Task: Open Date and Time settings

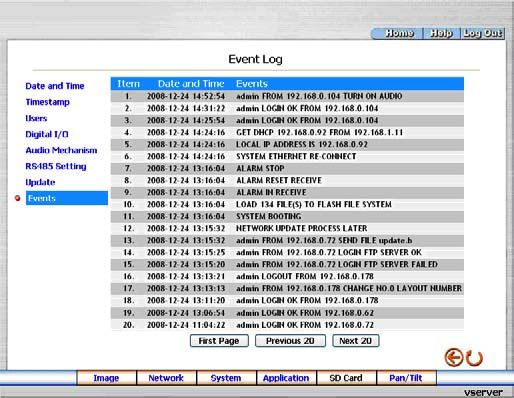Action: [55, 86]
